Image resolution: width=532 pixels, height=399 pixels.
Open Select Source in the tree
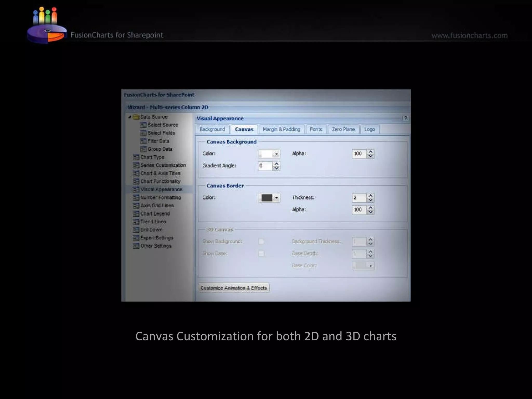pos(163,125)
